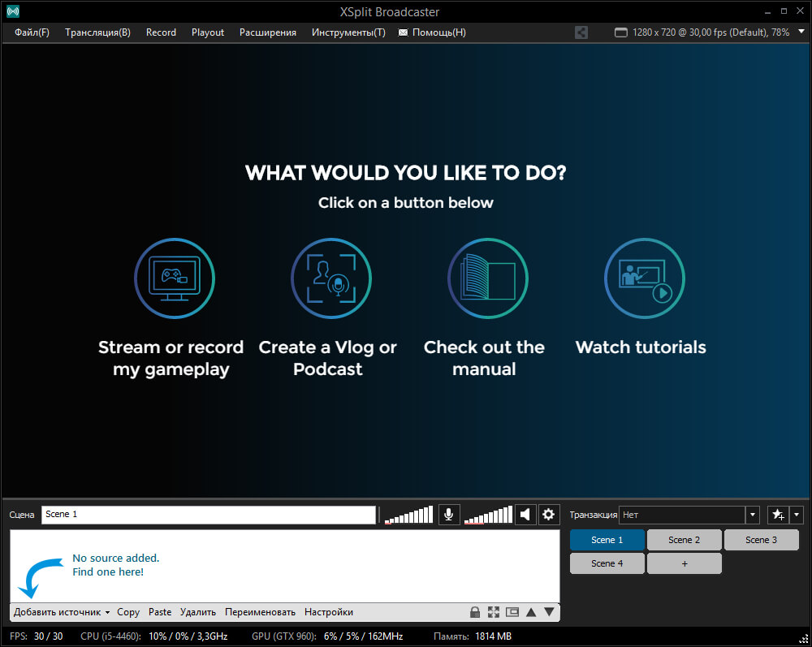The width and height of the screenshot is (812, 647).
Task: Mute the microphone
Action: tap(448, 515)
